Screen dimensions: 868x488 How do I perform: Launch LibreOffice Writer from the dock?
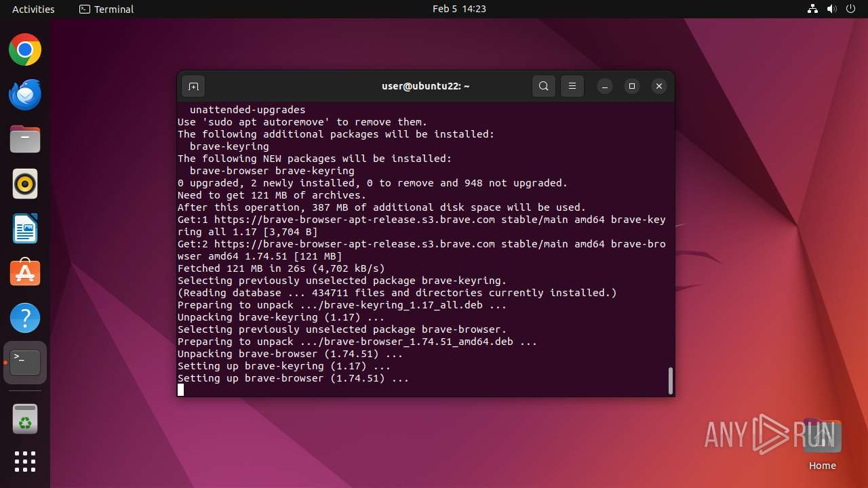pos(25,228)
